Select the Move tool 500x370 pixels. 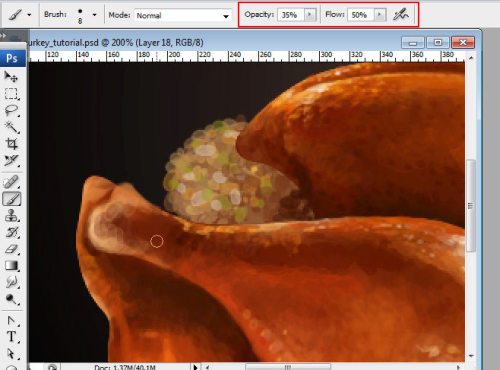pyautogui.click(x=11, y=77)
